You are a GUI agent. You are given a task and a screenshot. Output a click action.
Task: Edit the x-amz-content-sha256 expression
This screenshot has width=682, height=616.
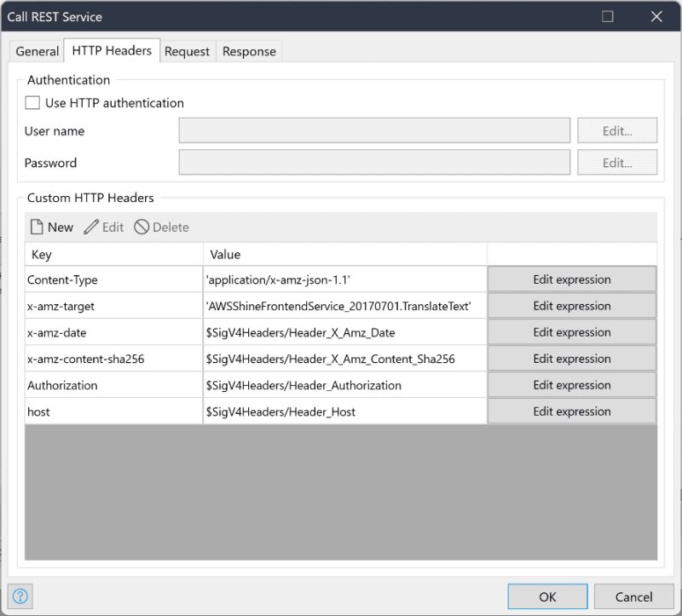click(571, 359)
